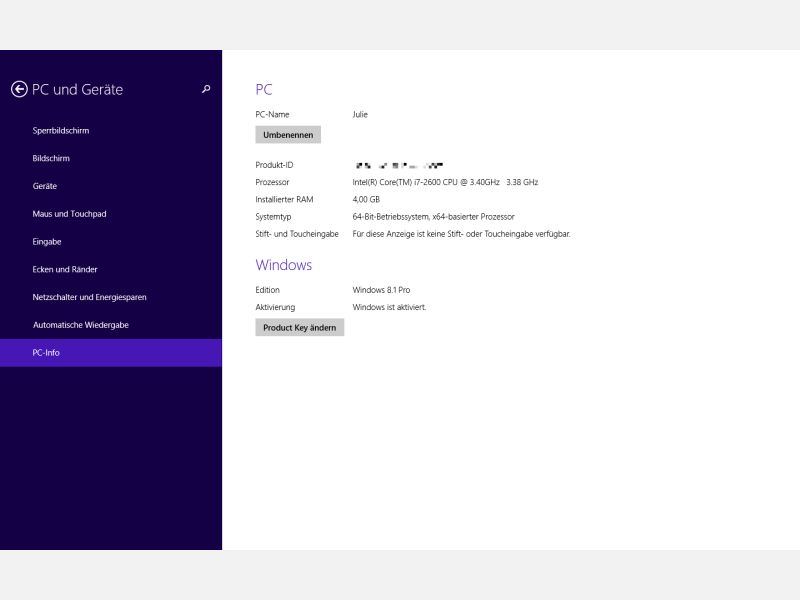Select Automatische Wiedergabe
Image resolution: width=800 pixels, height=600 pixels.
[x=81, y=325]
